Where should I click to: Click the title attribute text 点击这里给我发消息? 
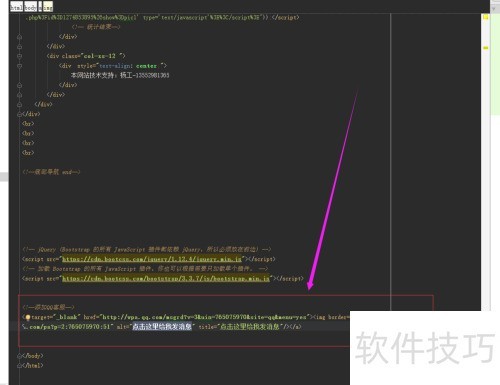click(x=250, y=327)
